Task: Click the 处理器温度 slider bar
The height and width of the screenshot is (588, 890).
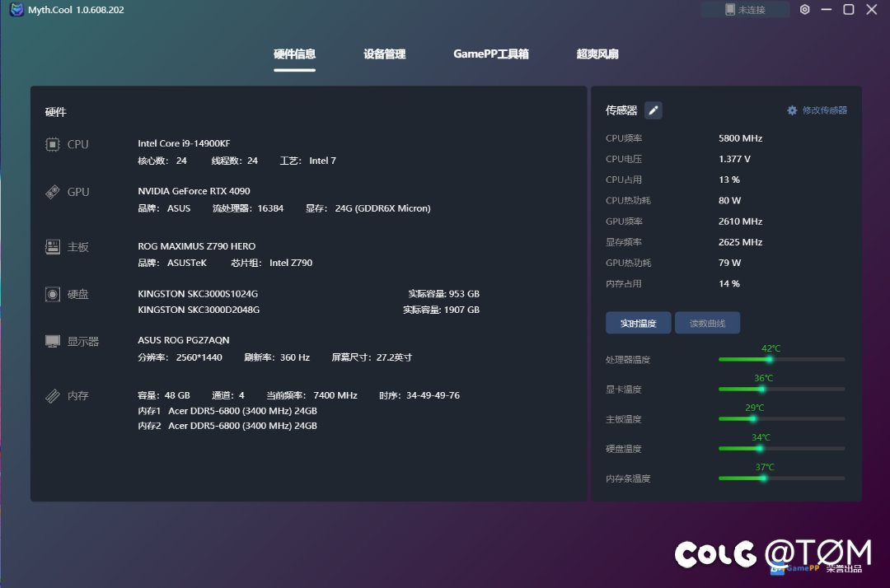Action: coord(781,360)
